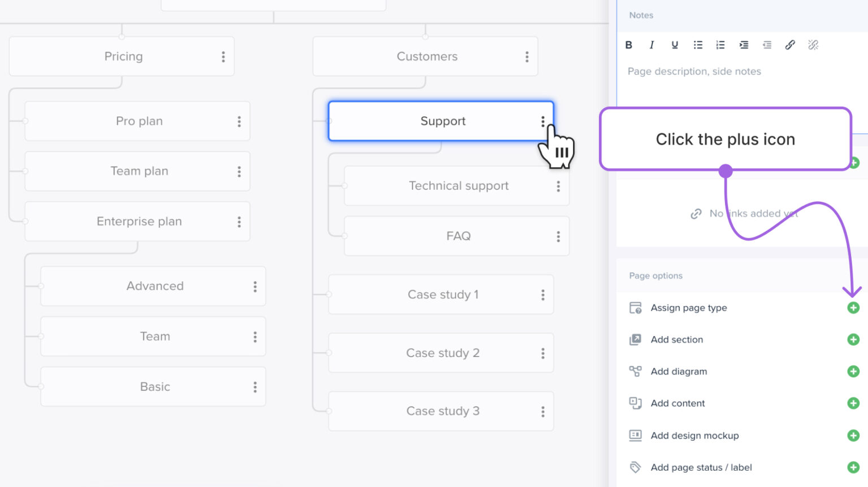Apply italic formatting in the notes toolbar

652,45
